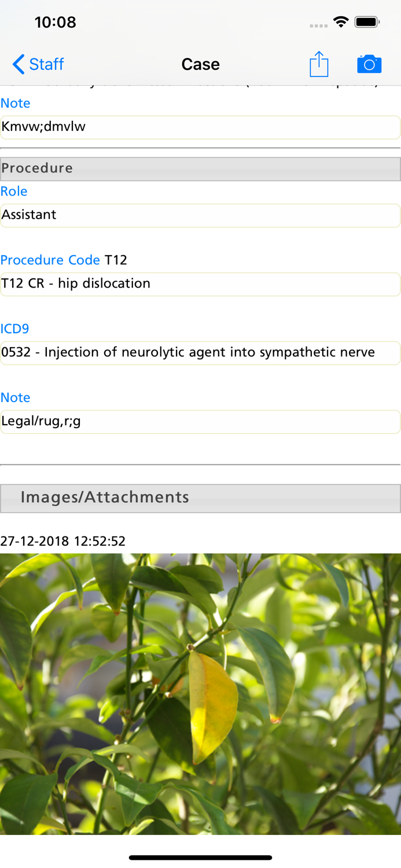Select the Case title in the navigation bar
This screenshot has width=401, height=868.
point(200,64)
